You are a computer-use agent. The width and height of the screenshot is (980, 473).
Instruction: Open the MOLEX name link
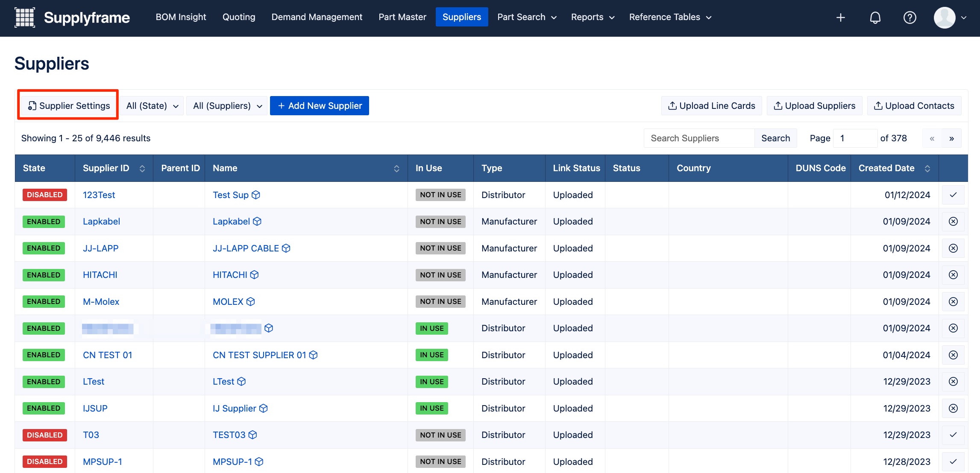pyautogui.click(x=228, y=301)
